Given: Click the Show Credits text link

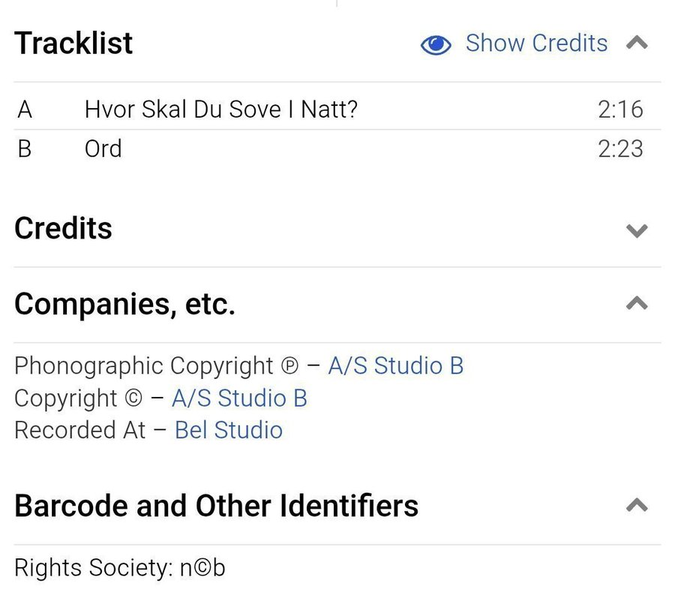Looking at the screenshot, I should [536, 44].
